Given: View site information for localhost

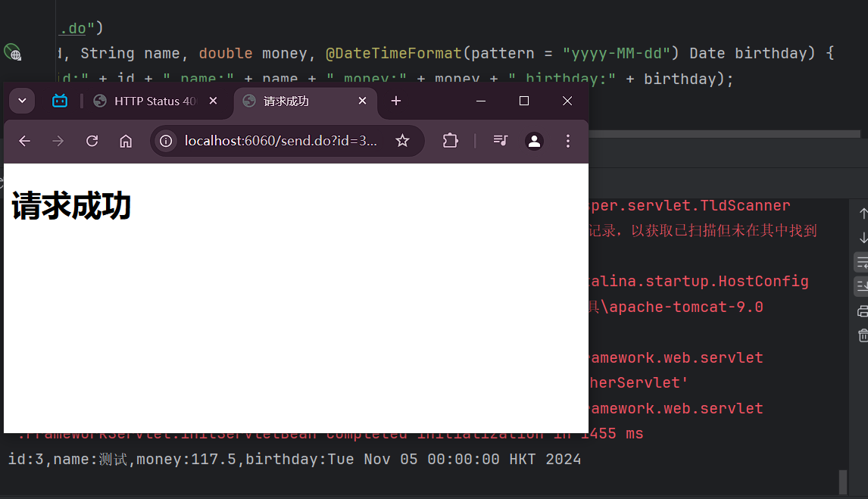Looking at the screenshot, I should click(x=166, y=141).
